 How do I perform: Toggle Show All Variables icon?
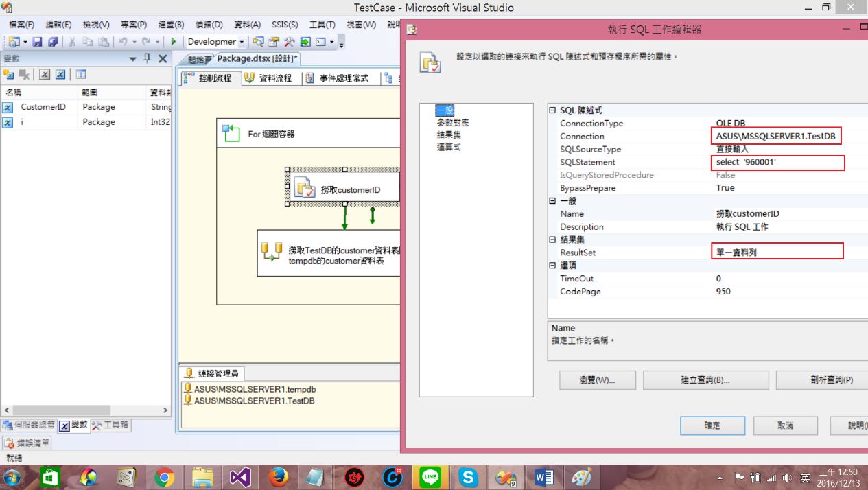(x=60, y=74)
